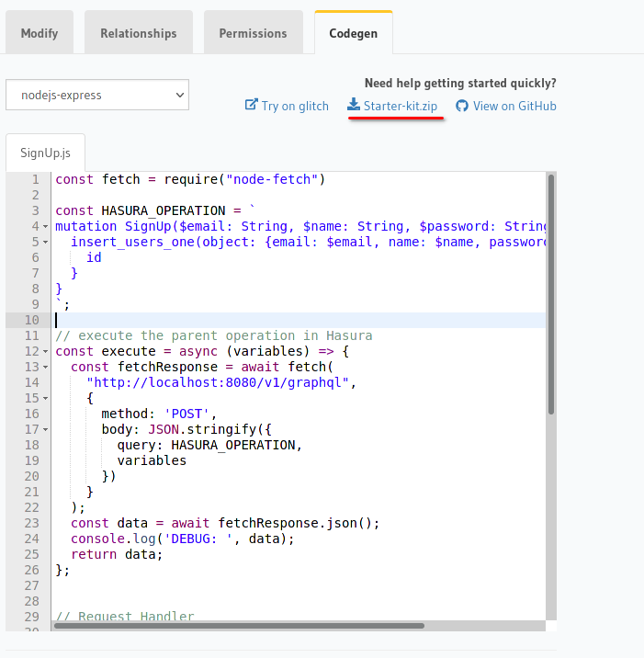Click the GitHub logo icon
Screen dimensions: 644x658
click(462, 106)
